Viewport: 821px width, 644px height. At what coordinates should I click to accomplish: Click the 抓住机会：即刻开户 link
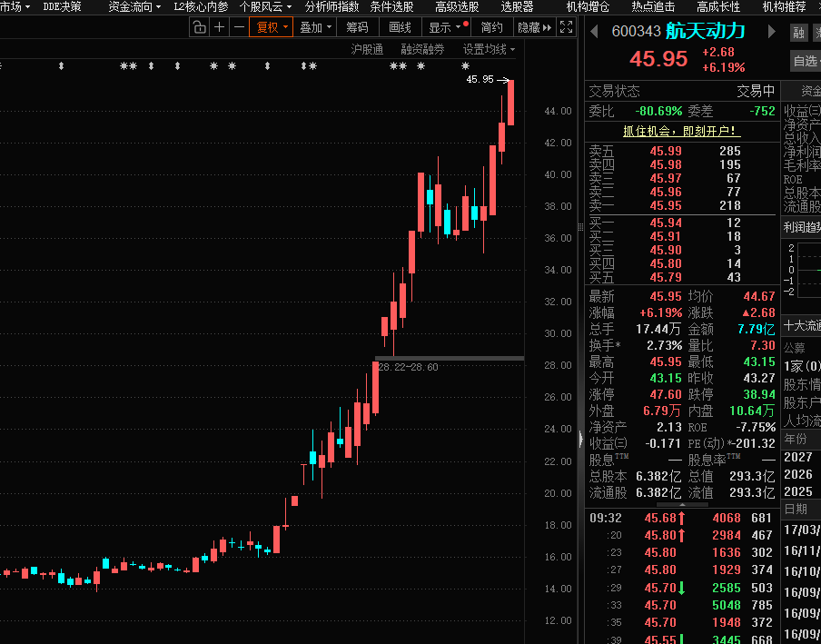pos(681,130)
